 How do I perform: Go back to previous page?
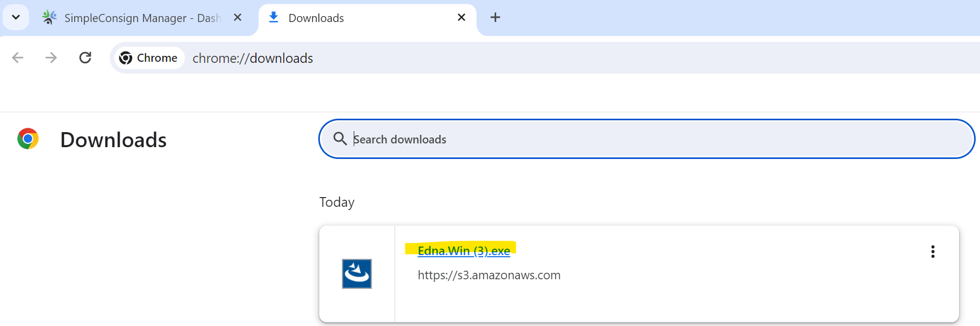coord(18,58)
